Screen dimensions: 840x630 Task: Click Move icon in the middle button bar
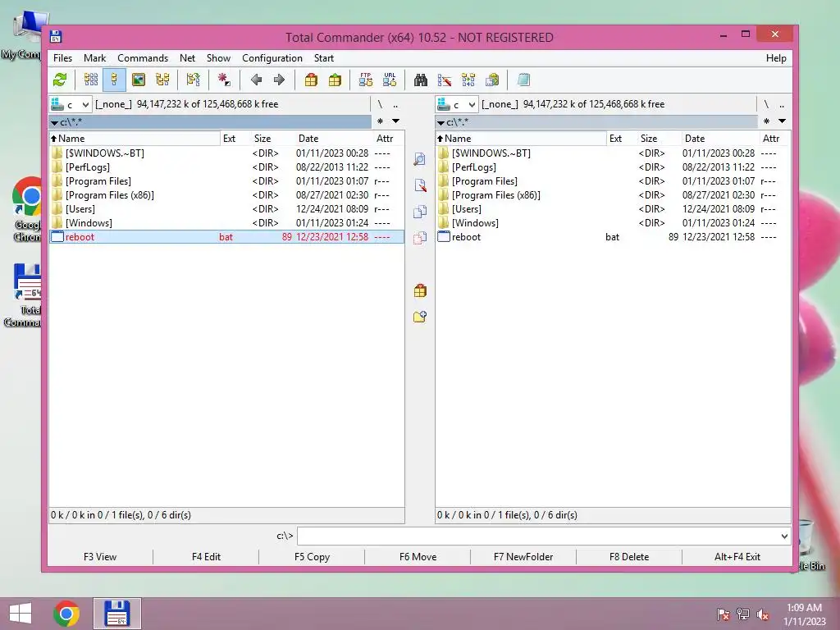(420, 238)
